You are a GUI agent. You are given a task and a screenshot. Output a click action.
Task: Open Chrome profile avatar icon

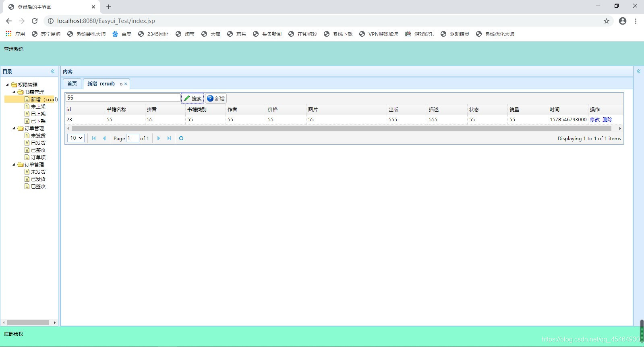point(623,21)
